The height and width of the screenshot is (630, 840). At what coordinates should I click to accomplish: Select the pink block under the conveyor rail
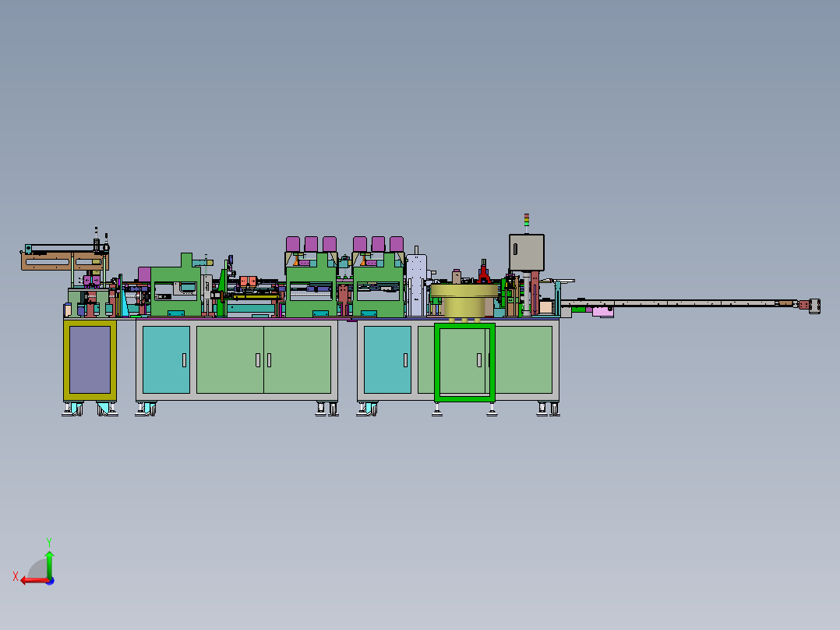click(x=603, y=312)
